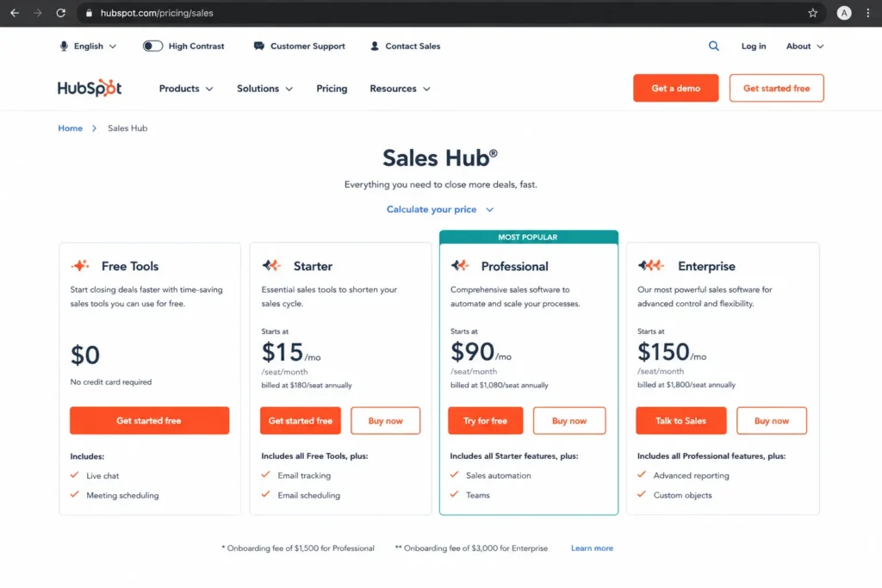Expand Calculate your price
Screen dimensions: 882x588
440,209
